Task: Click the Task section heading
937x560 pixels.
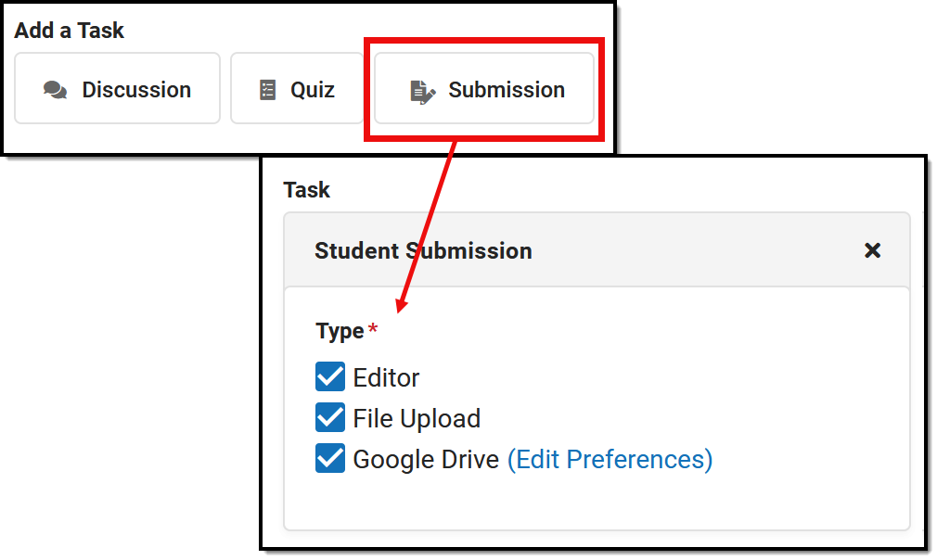Action: (306, 190)
